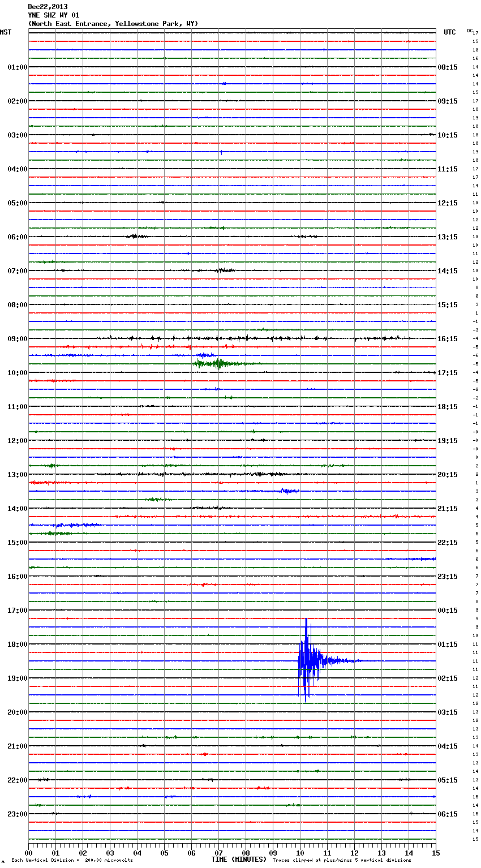Click the 01:00 MST time label

point(17,67)
